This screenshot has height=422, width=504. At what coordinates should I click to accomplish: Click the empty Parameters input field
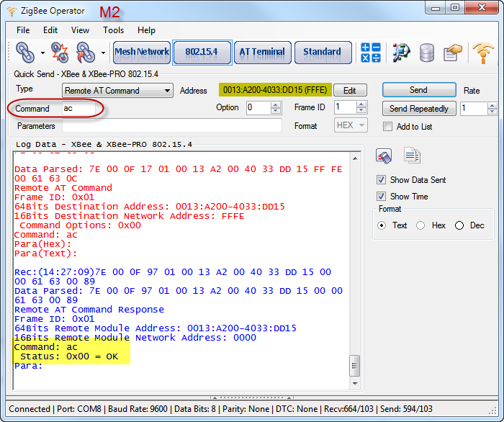[x=172, y=126]
